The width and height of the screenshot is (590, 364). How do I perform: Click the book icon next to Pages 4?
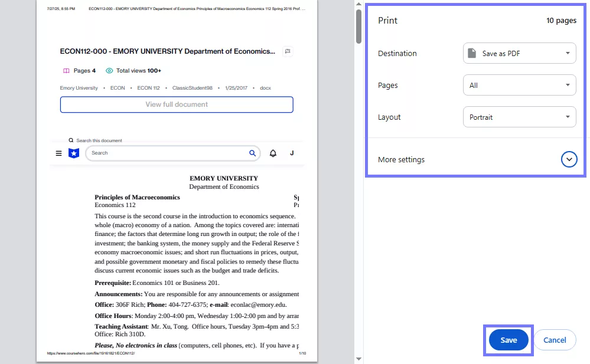tap(66, 71)
